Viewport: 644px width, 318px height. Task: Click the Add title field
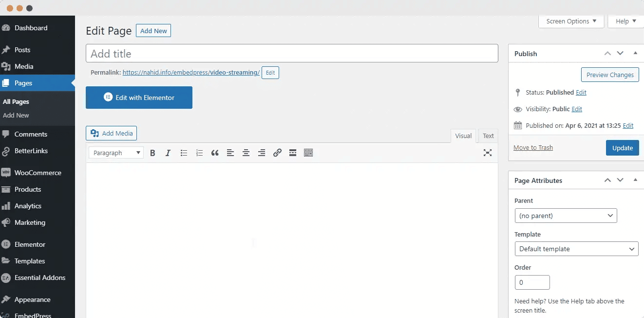click(x=292, y=53)
